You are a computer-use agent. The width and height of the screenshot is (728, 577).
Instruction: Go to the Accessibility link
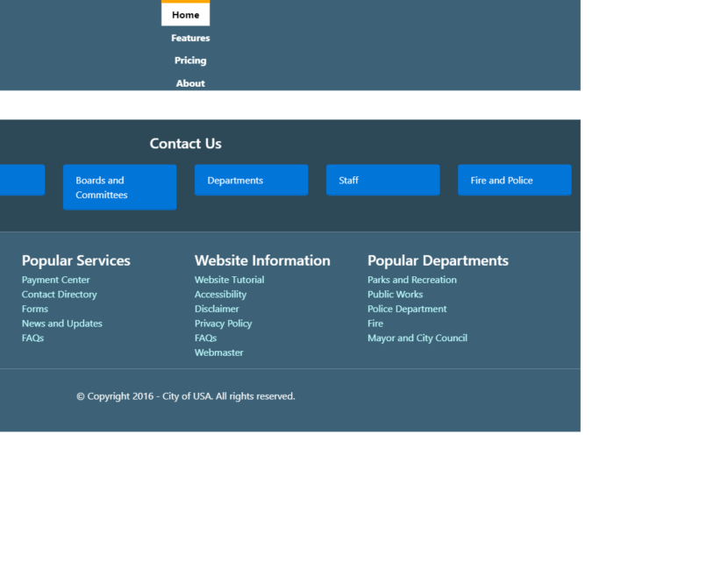point(220,295)
